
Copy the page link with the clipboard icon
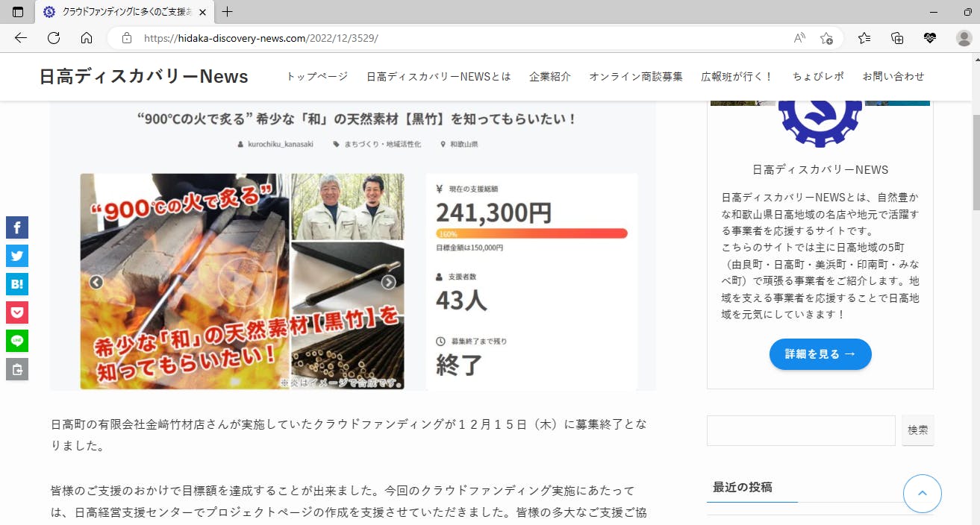tap(17, 369)
